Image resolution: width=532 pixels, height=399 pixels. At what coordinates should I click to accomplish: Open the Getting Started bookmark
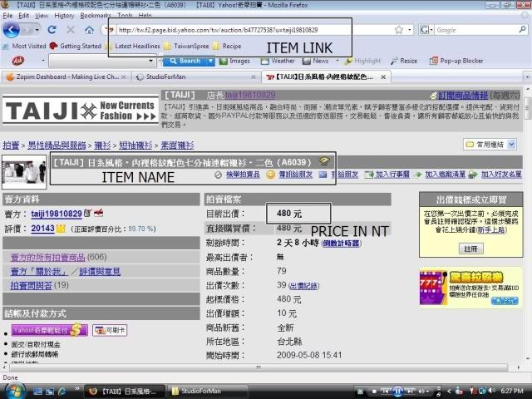[76, 46]
